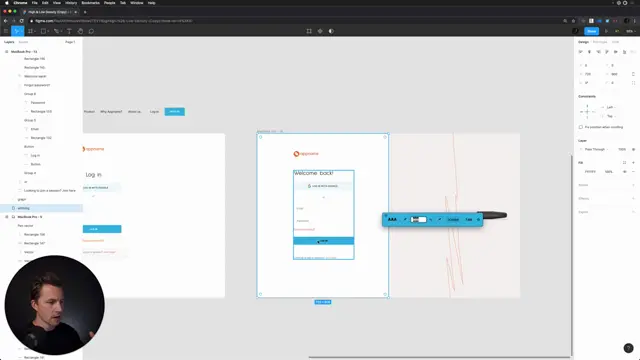Select the Group 4 layer
640x360 pixels.
[30, 173]
